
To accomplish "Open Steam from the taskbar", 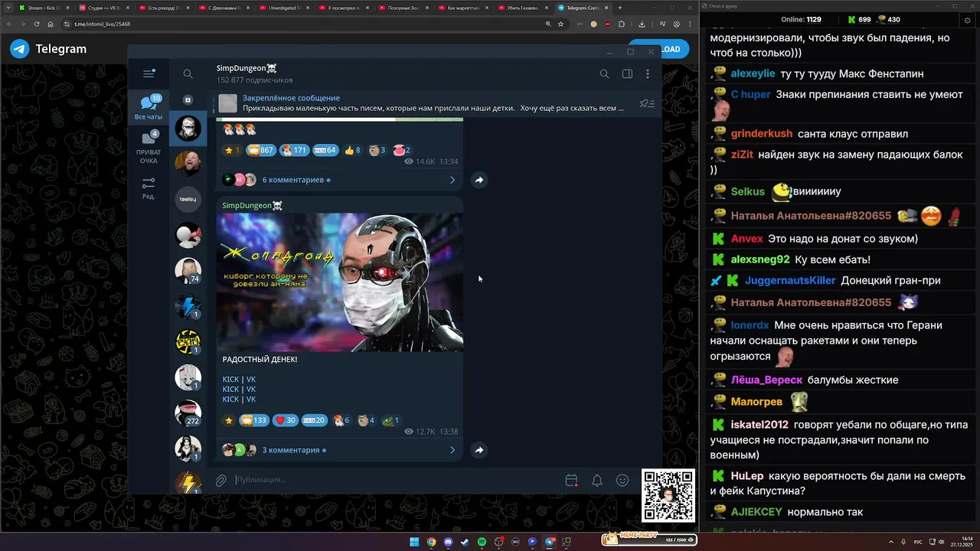I will coord(465,542).
